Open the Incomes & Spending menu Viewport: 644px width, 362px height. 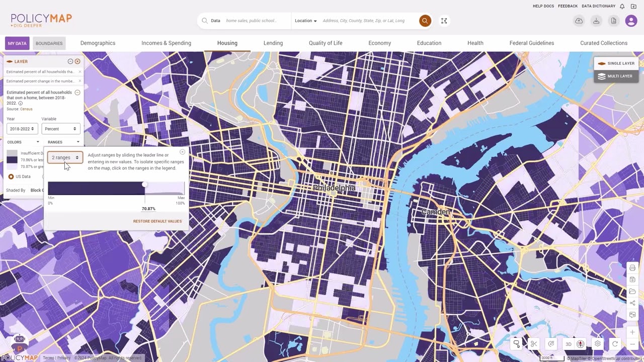[166, 43]
